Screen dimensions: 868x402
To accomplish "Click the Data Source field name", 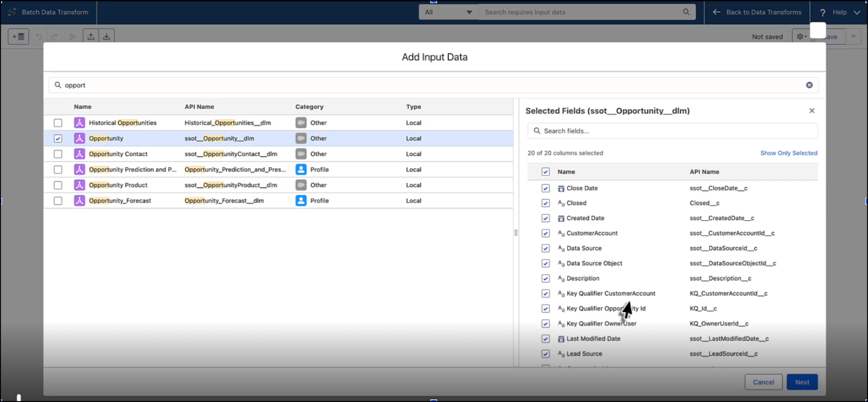I will coord(584,248).
